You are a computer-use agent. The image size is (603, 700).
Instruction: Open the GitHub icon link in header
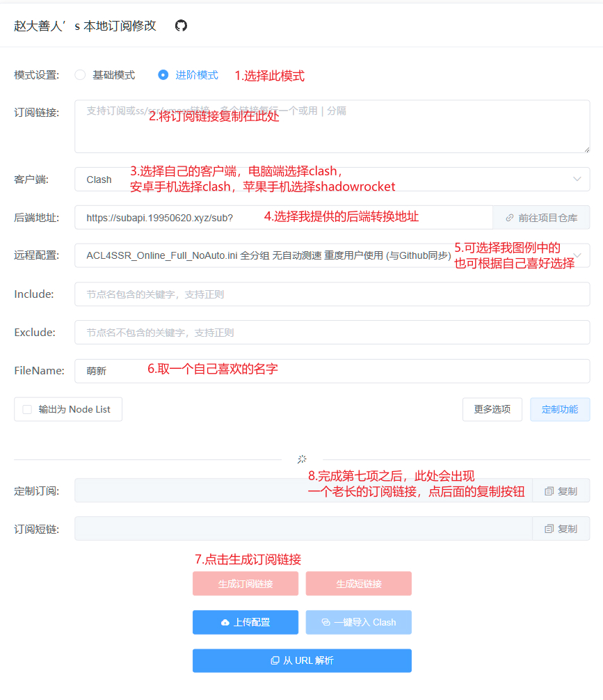tap(181, 26)
